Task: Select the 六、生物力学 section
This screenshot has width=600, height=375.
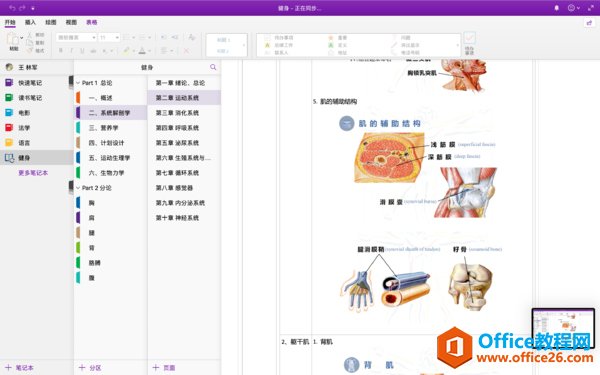Action: (x=111, y=173)
